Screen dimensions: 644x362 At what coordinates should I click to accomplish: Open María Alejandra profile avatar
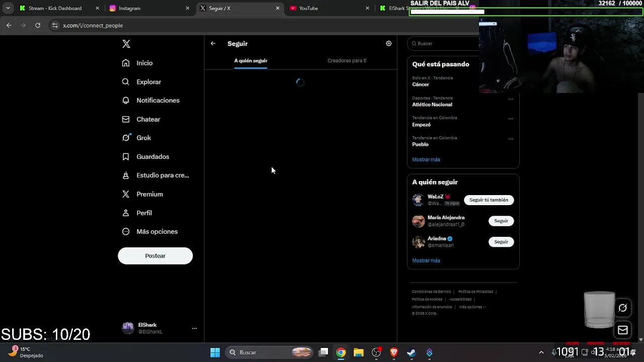pyautogui.click(x=418, y=221)
